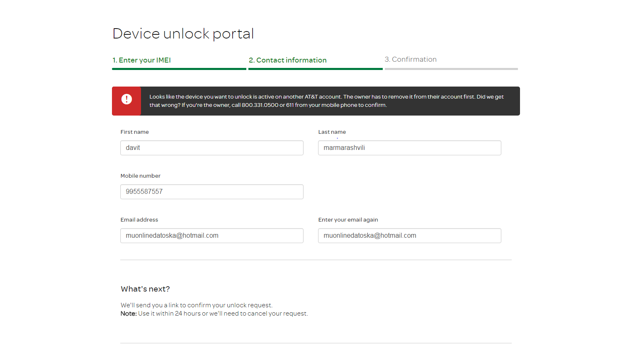This screenshot has height=345, width=644.
Task: Open the Confirmation step tab
Action: click(410, 60)
